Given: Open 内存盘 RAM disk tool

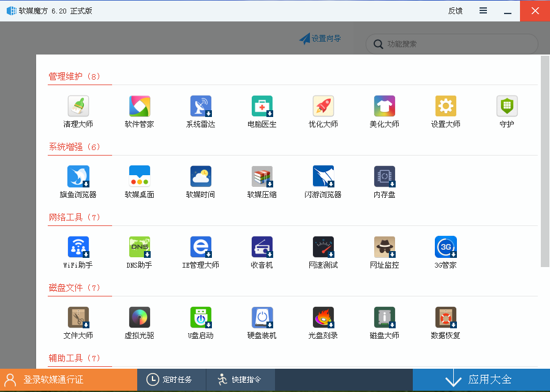Looking at the screenshot, I should point(385,183).
